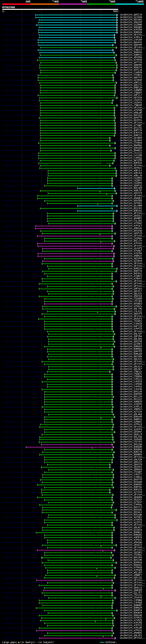This screenshot has height=644, width=146.
Task: Select the label UniRef100_A7R359
Action: pos(131,623)
